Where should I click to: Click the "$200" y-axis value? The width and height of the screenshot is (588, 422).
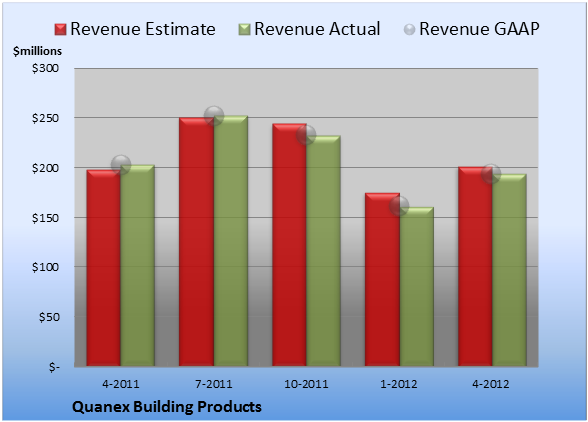45,168
